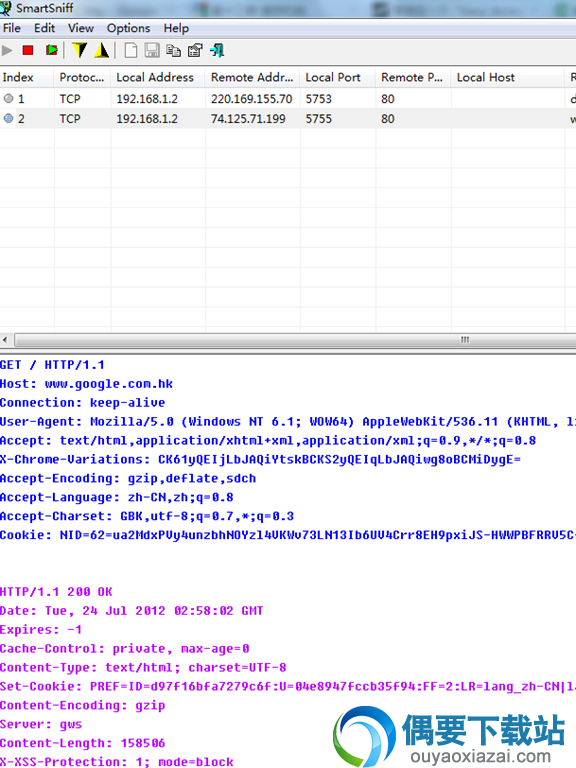Image resolution: width=576 pixels, height=768 pixels.
Task: Click the red Stop Capture icon
Action: pyautogui.click(x=28, y=50)
